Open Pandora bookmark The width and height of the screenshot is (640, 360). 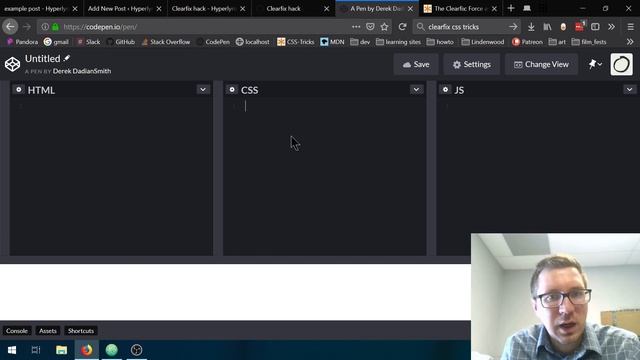pyautogui.click(x=22, y=42)
